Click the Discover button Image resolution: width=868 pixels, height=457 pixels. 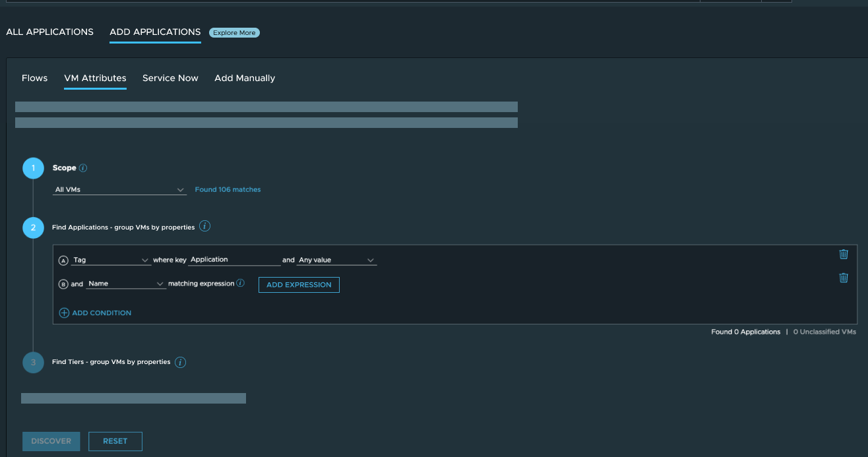[51, 441]
